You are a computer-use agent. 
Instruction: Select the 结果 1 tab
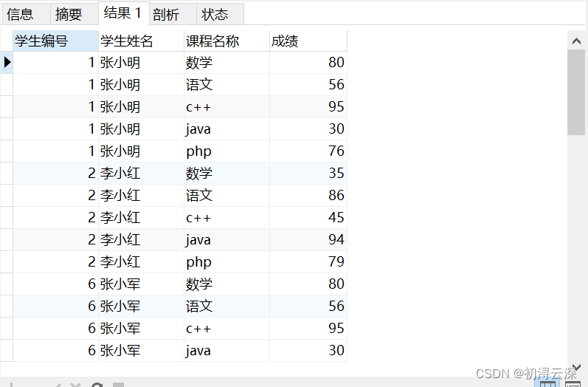tap(124, 13)
